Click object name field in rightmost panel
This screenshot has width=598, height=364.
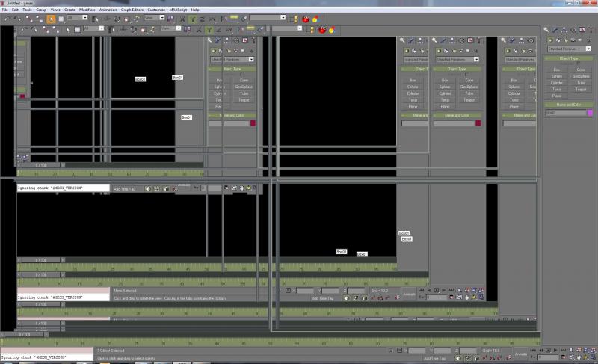[566, 112]
